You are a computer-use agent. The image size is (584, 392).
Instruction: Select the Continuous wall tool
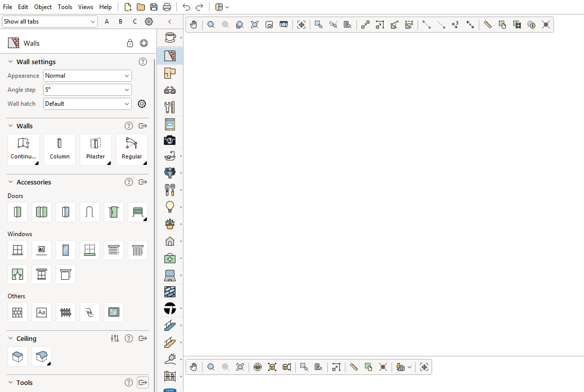pos(23,150)
